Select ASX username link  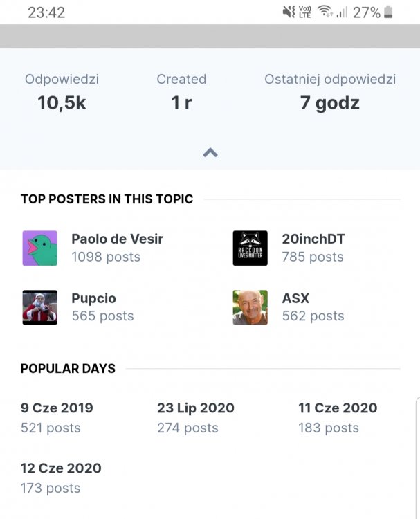point(295,299)
